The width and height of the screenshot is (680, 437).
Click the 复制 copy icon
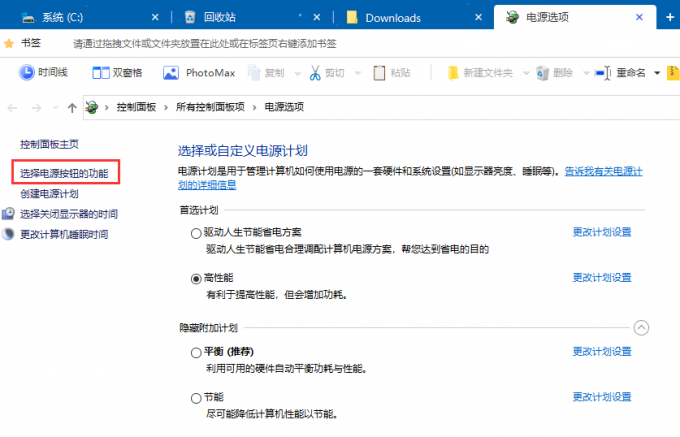click(x=254, y=73)
